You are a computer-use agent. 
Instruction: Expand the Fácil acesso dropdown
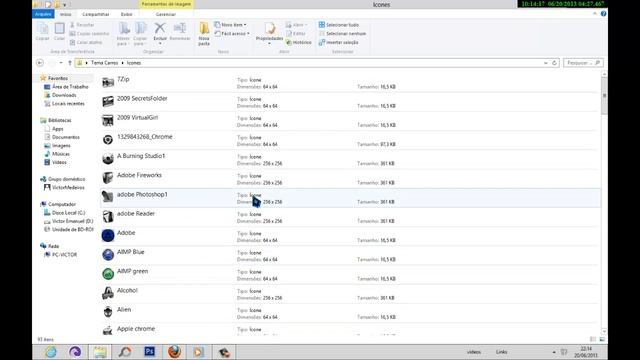232,33
